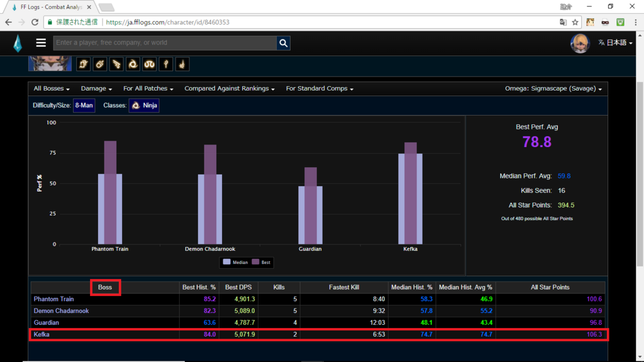Viewport: 644px width, 362px height.
Task: Click the FF Logs crystal logo
Action: 18,43
